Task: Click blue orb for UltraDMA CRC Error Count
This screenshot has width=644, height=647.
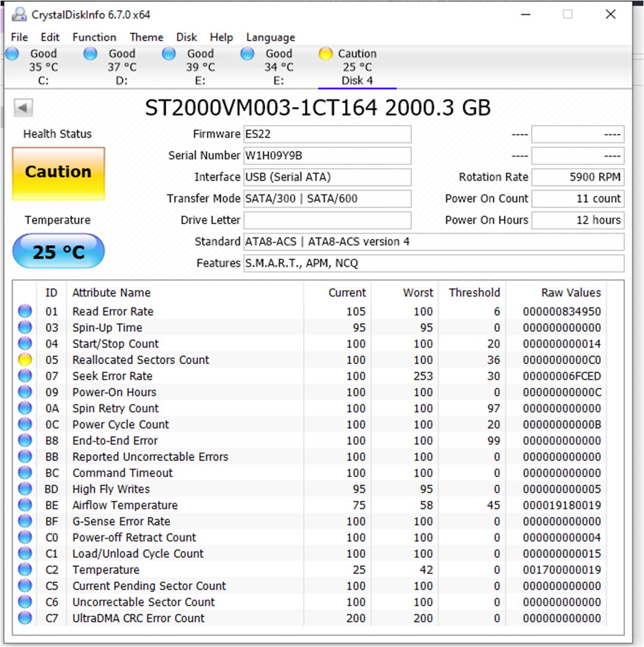Action: click(25, 618)
